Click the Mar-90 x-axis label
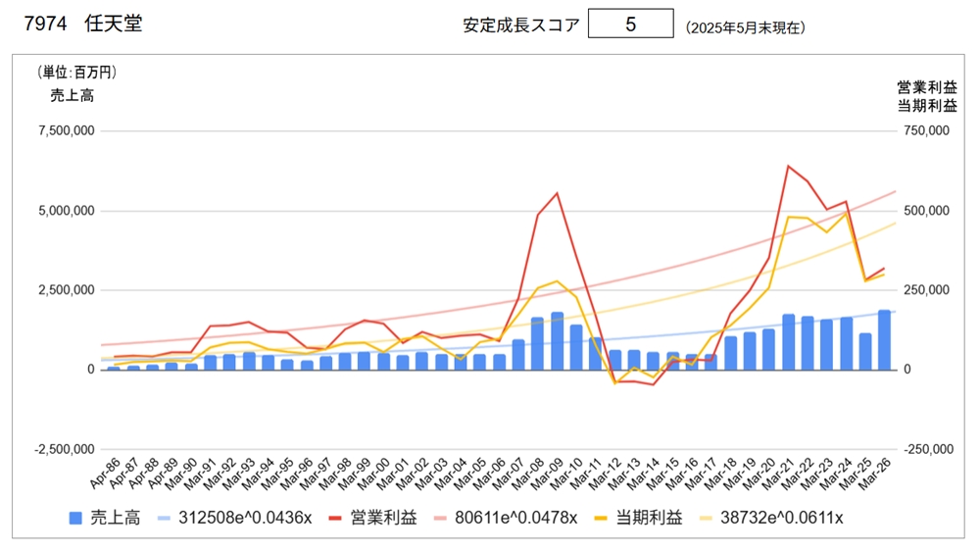Image resolution: width=980 pixels, height=552 pixels. tap(182, 474)
